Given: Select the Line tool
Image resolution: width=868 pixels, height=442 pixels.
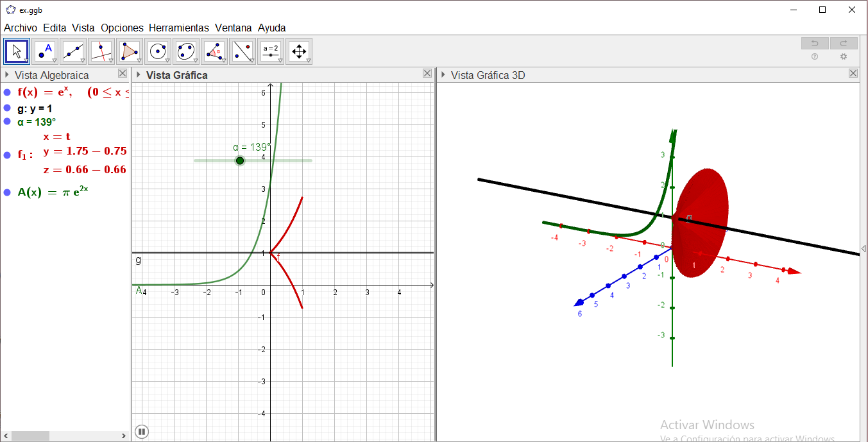Looking at the screenshot, I should click(73, 51).
